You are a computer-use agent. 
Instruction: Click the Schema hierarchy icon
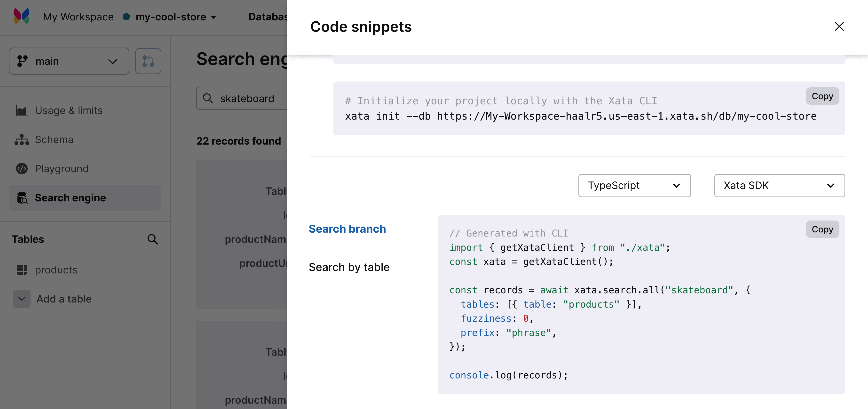click(22, 139)
